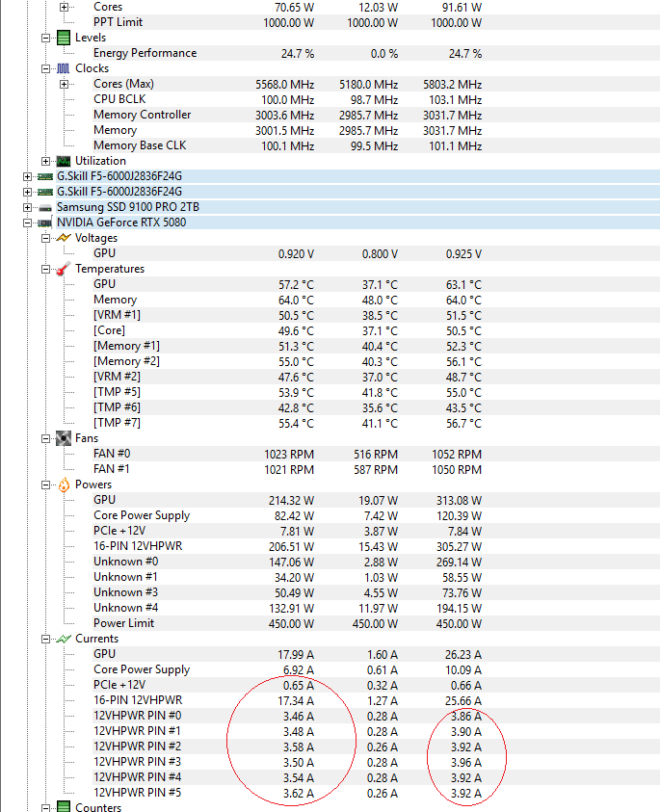
Task: Select the Samsung SSD 9100 PRO 2TB label
Action: 128,207
